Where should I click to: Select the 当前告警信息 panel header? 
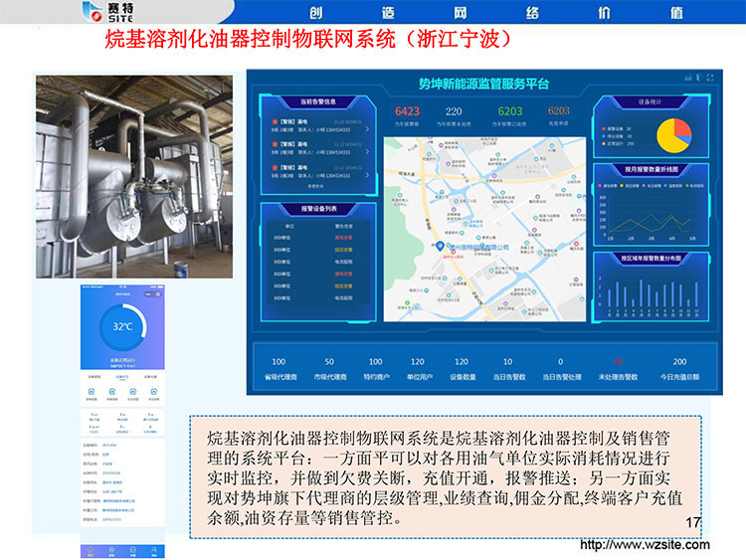pos(317,100)
